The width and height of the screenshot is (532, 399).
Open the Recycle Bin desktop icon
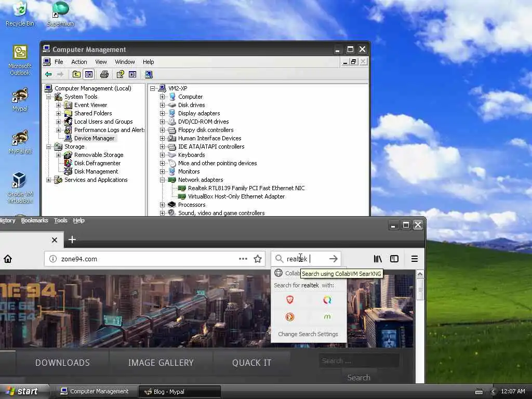(x=20, y=14)
